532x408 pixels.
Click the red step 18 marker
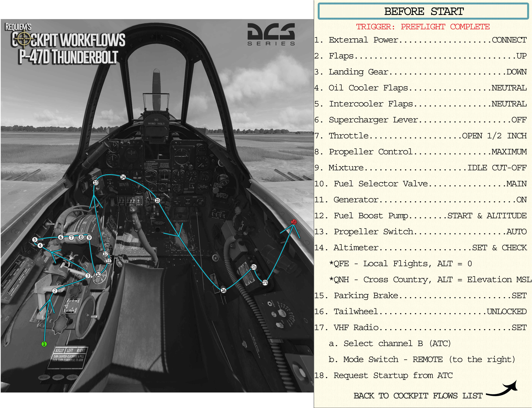coord(294,222)
